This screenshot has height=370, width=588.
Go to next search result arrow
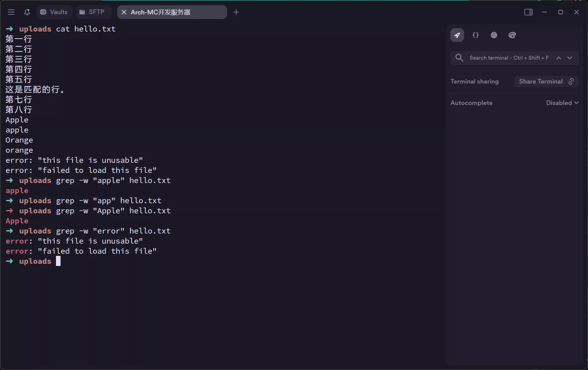pos(570,58)
